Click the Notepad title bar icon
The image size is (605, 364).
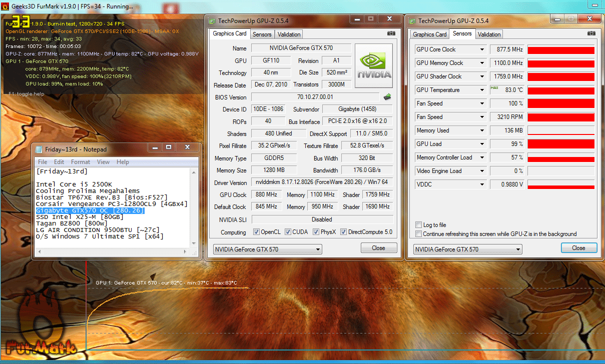pos(39,148)
